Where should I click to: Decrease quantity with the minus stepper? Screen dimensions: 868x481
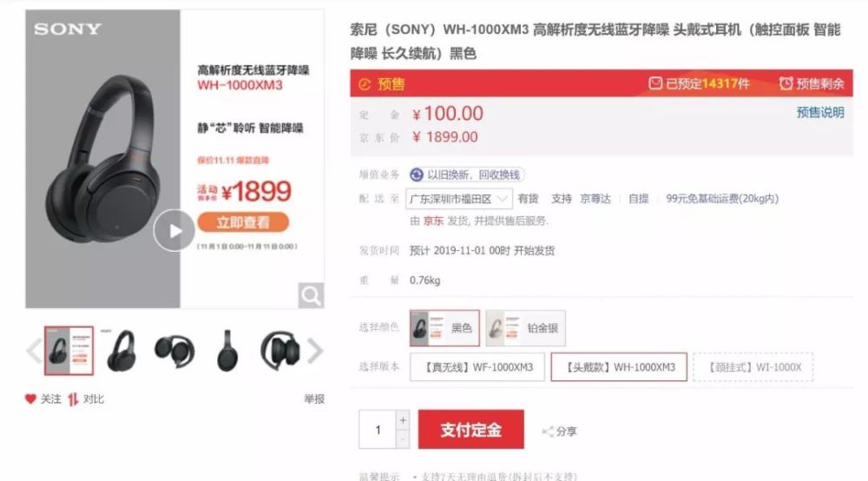point(403,439)
